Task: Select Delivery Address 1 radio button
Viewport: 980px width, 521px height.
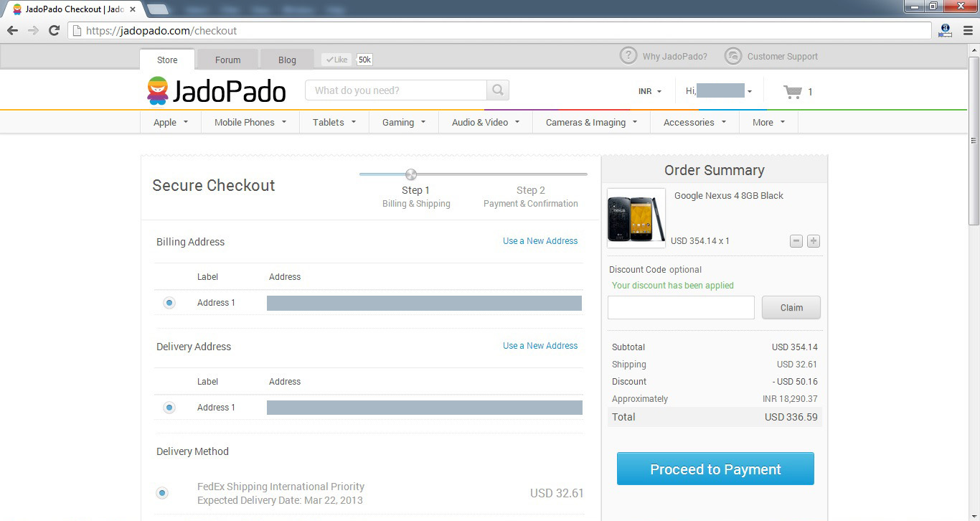Action: 169,408
